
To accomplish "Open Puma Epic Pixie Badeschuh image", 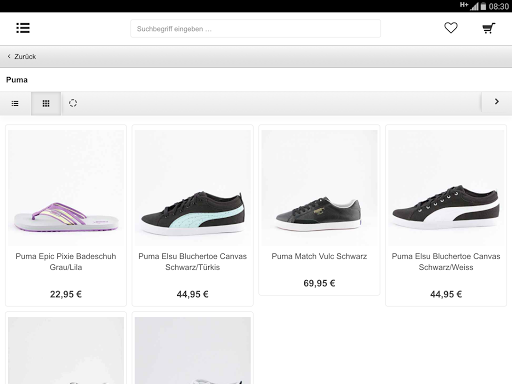I will (x=66, y=188).
